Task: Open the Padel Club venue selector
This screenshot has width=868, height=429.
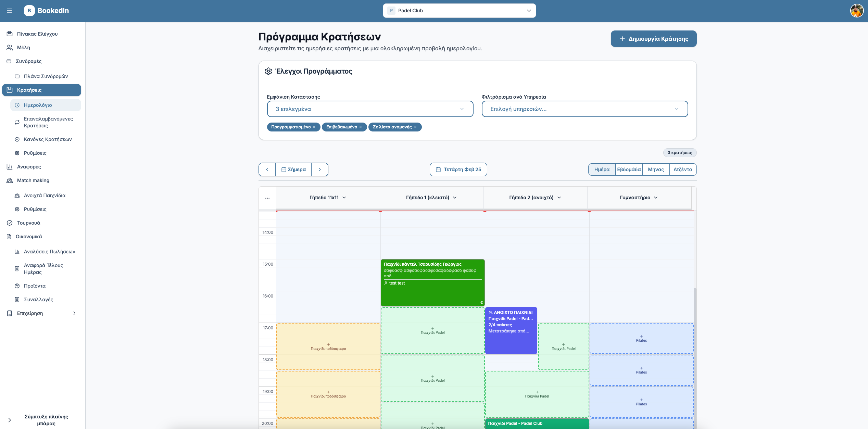Action: pyautogui.click(x=459, y=10)
